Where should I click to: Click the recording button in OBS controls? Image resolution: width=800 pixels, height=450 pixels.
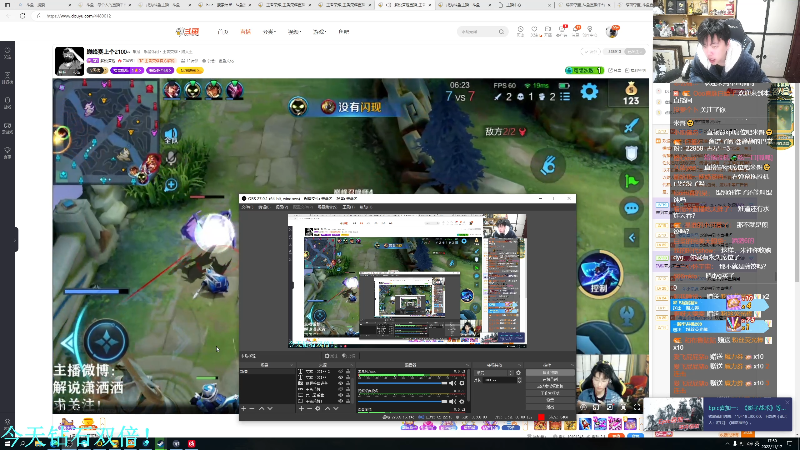click(x=551, y=379)
